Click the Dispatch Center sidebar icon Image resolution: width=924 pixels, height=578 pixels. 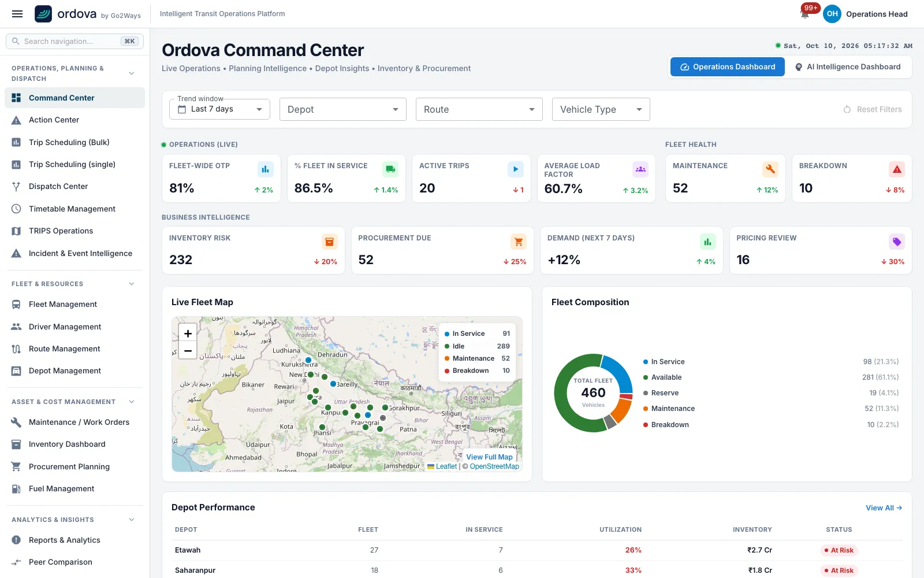click(x=16, y=186)
